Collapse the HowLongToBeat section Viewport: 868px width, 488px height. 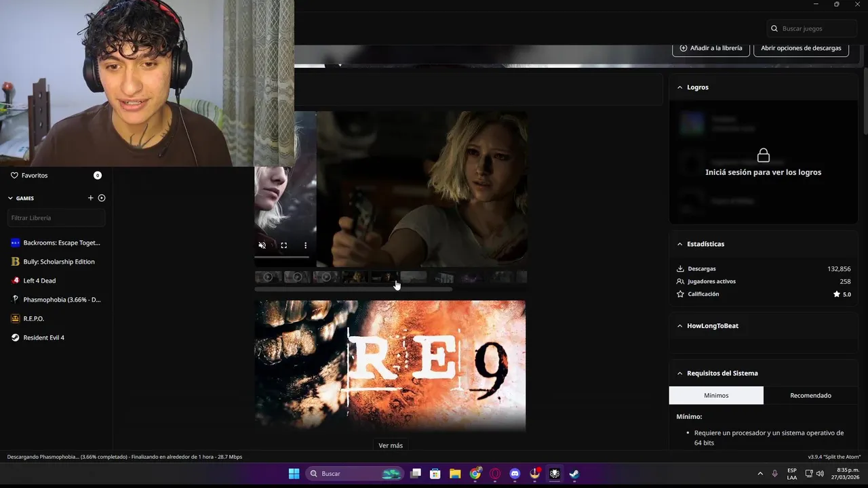coord(680,326)
